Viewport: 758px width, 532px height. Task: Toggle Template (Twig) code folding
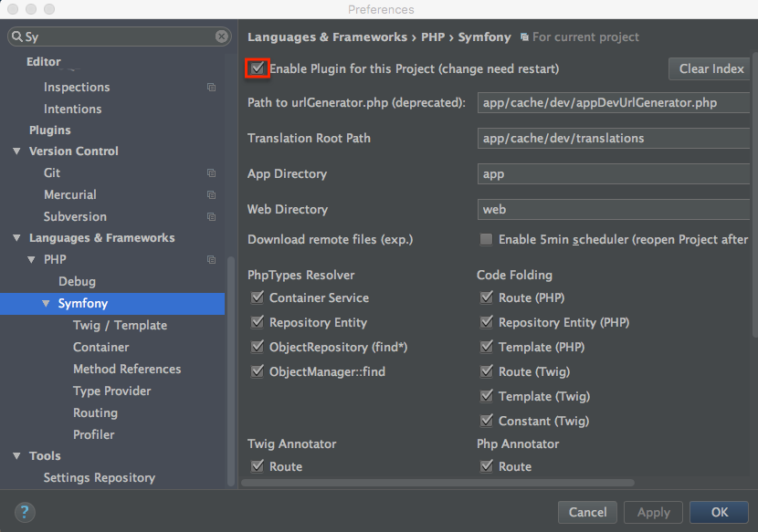487,396
